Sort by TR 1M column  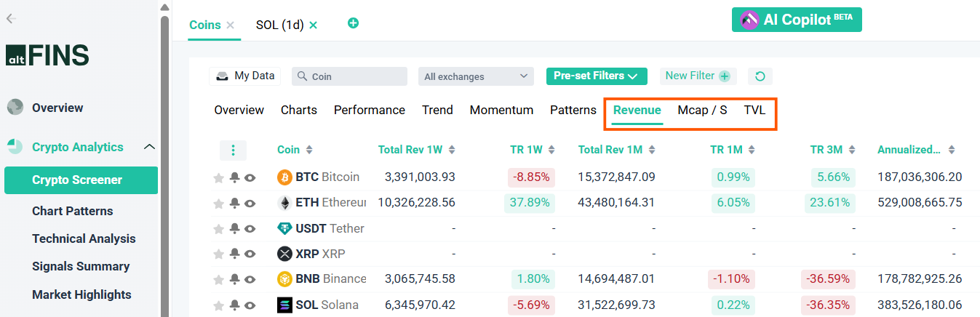coord(733,150)
